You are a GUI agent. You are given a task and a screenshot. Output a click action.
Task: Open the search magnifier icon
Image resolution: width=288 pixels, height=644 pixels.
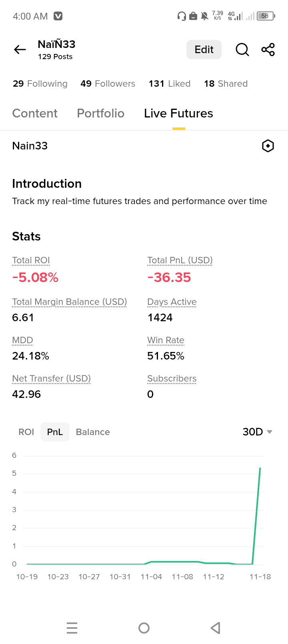[x=242, y=50]
